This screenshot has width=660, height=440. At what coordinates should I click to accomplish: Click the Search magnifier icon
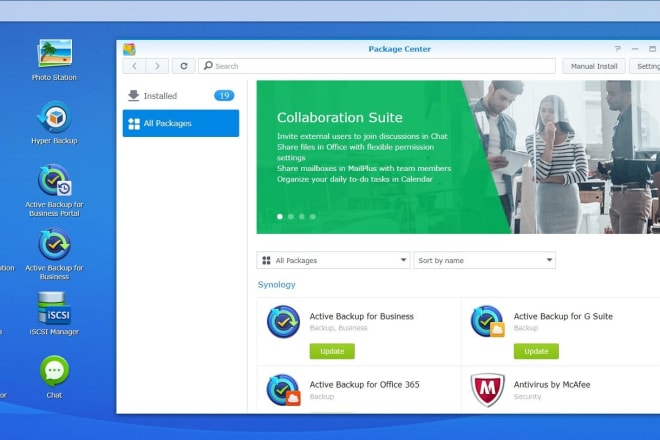208,66
